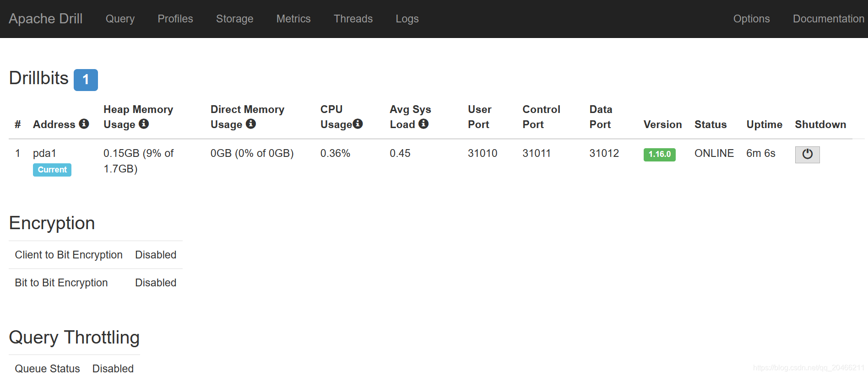
Task: Open the Apache Drill home link
Action: pyautogui.click(x=45, y=18)
